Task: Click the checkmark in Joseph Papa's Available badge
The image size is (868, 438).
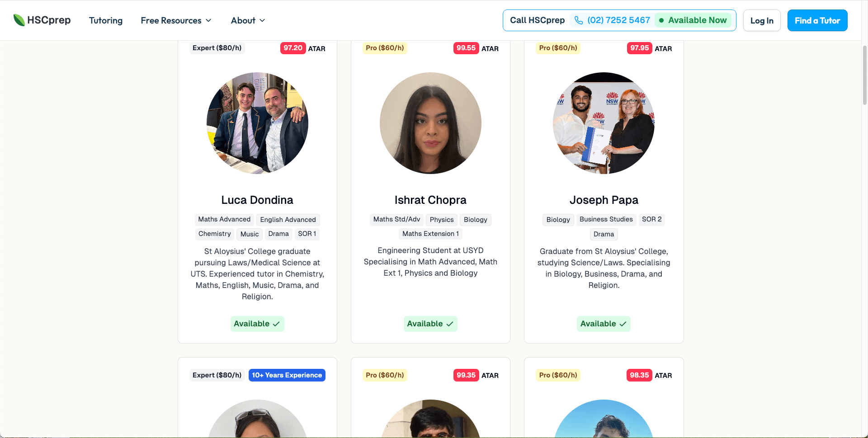Action: (623, 324)
